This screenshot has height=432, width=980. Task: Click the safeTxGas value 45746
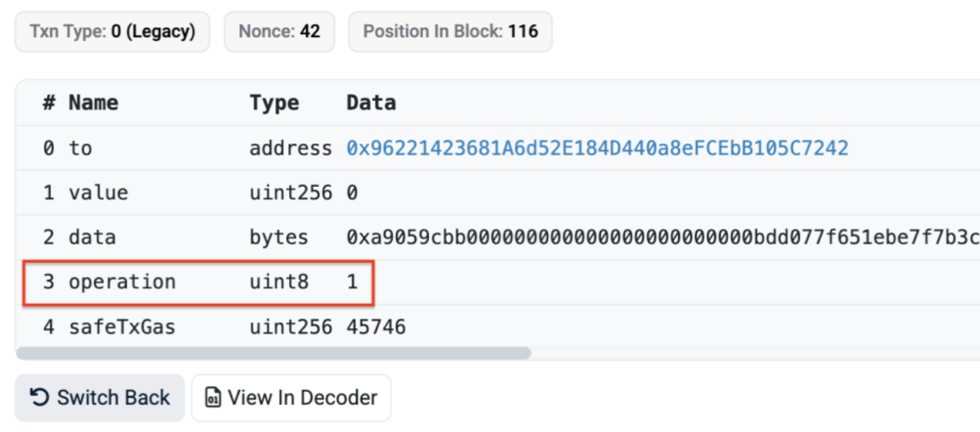(x=376, y=327)
